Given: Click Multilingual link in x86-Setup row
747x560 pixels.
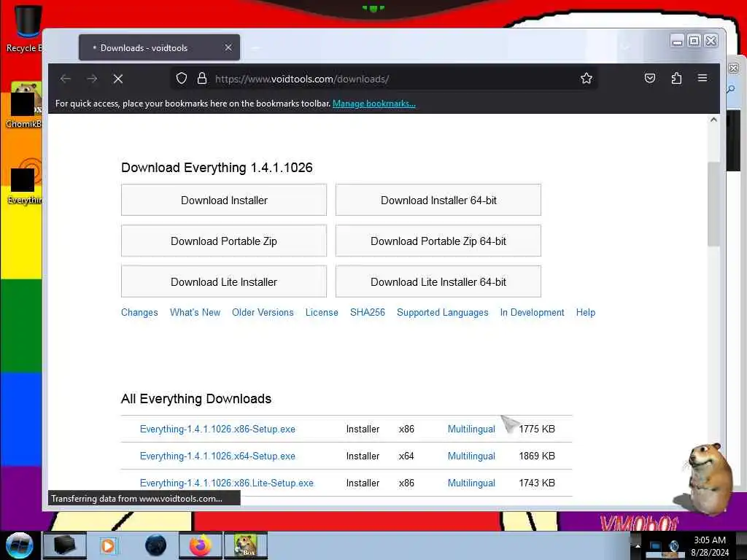Looking at the screenshot, I should point(472,429).
